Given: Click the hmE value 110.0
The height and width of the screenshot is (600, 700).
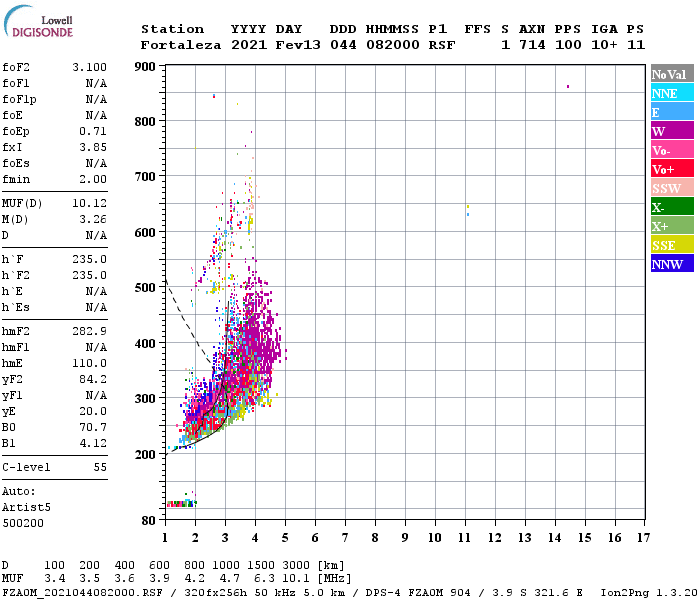Looking at the screenshot, I should (x=89, y=363).
